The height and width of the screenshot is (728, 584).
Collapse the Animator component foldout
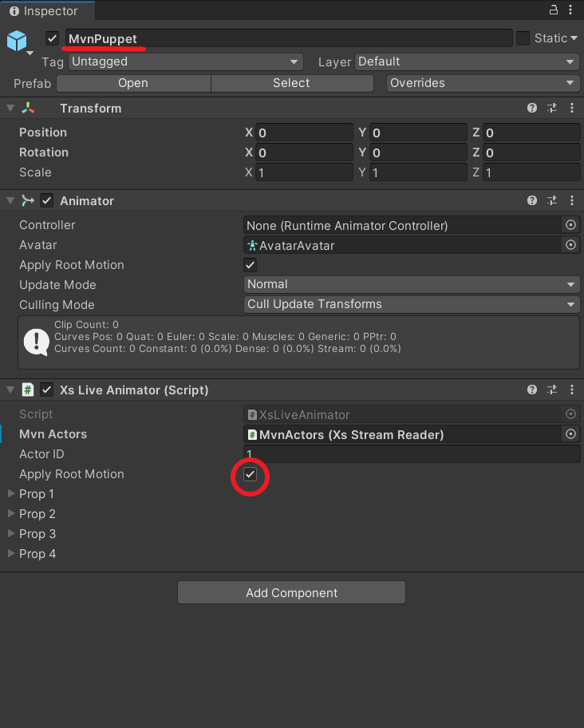(10, 200)
